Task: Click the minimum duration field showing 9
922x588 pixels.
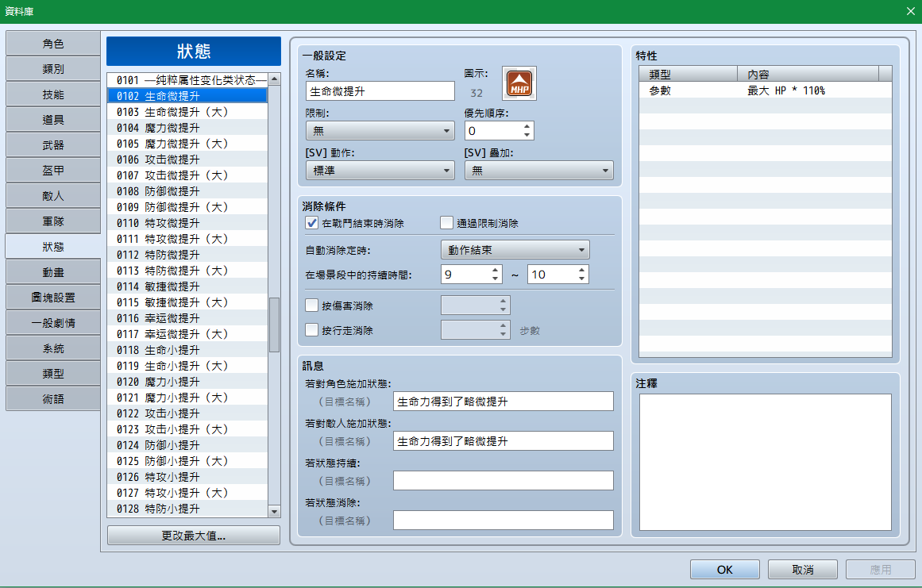Action: pos(472,275)
